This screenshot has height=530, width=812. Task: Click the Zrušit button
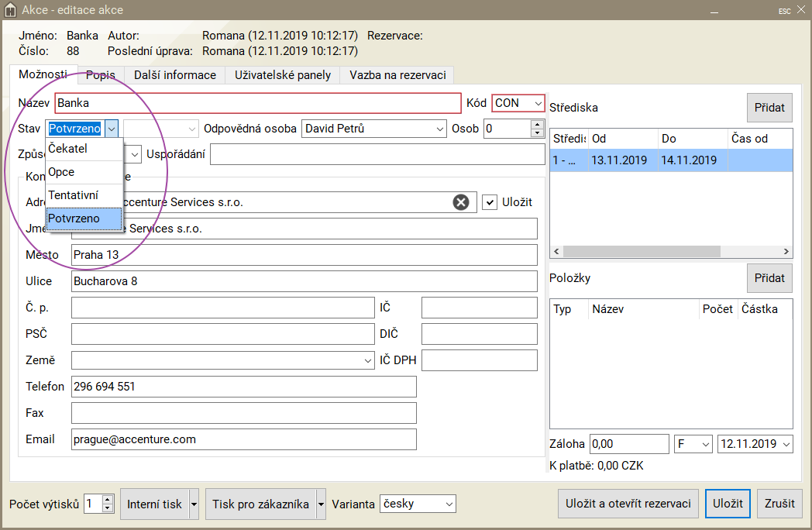(x=779, y=504)
